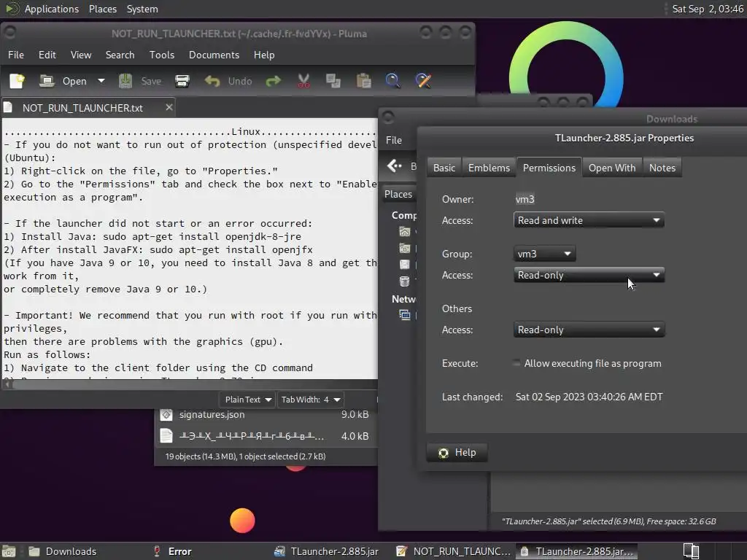Open Pluma File menu
This screenshot has width=747, height=560.
(16, 55)
